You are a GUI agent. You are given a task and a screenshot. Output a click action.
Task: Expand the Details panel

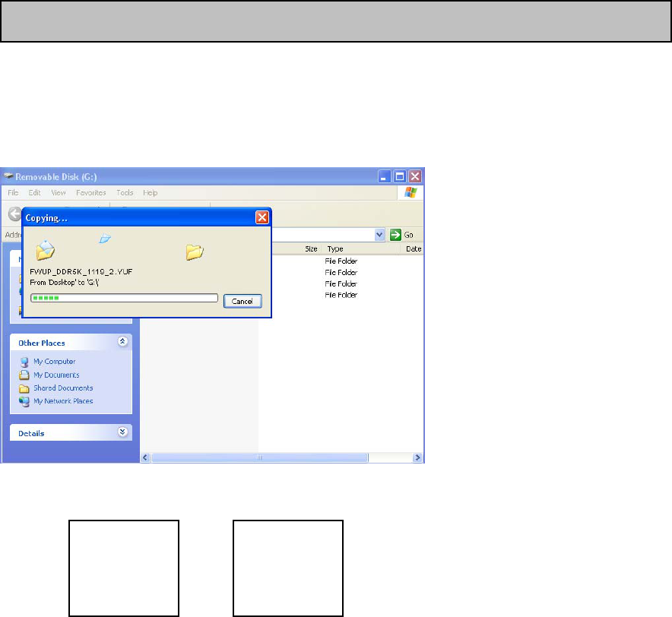pos(122,432)
